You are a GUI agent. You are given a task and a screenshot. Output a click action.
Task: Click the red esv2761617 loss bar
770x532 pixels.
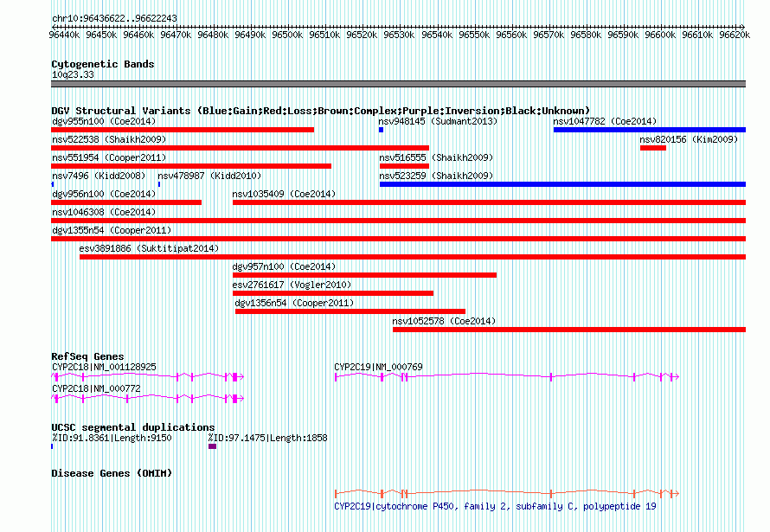point(333,293)
